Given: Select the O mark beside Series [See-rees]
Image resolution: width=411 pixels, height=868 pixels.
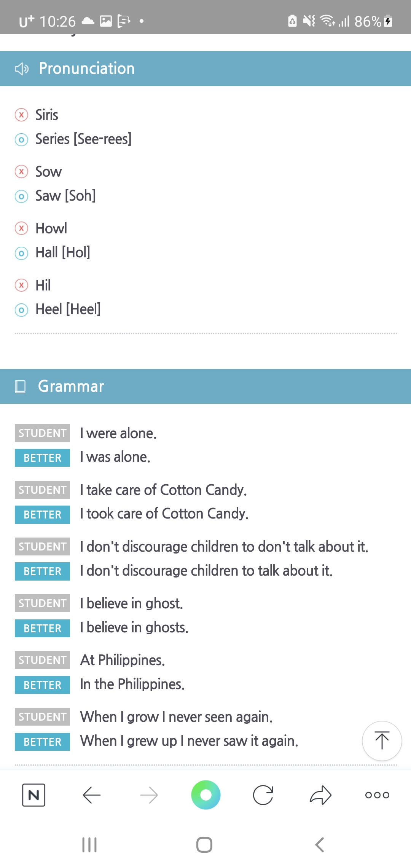Looking at the screenshot, I should click(x=21, y=140).
